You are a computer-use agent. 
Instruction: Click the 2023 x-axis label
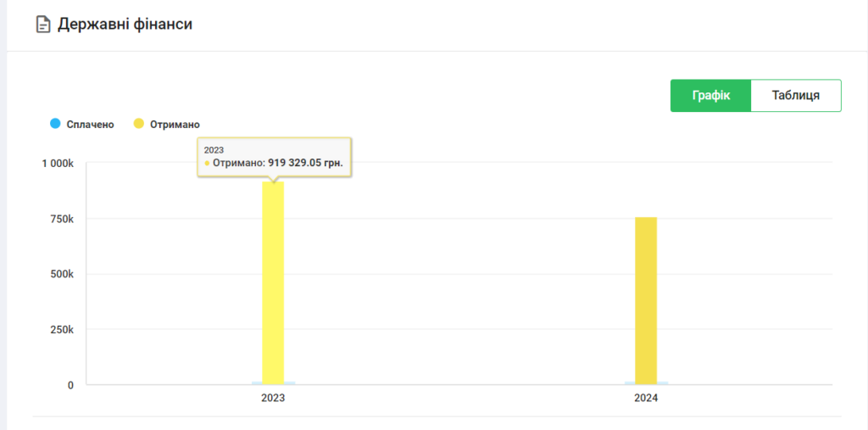tap(273, 398)
